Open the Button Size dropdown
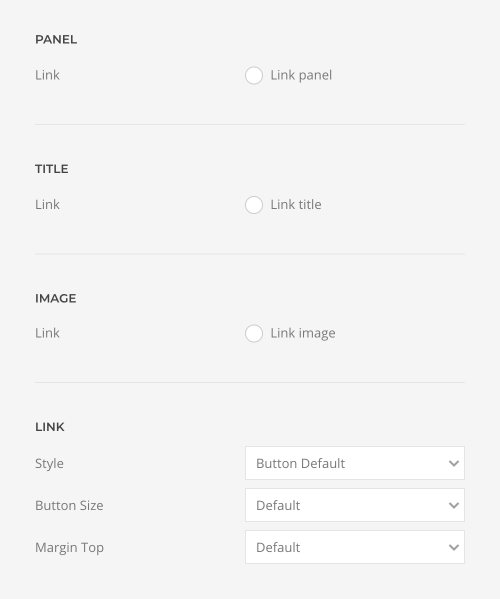The image size is (500, 599). tap(355, 505)
